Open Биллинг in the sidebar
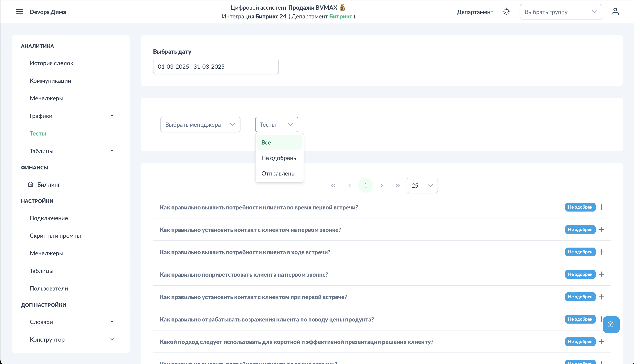 pos(49,185)
